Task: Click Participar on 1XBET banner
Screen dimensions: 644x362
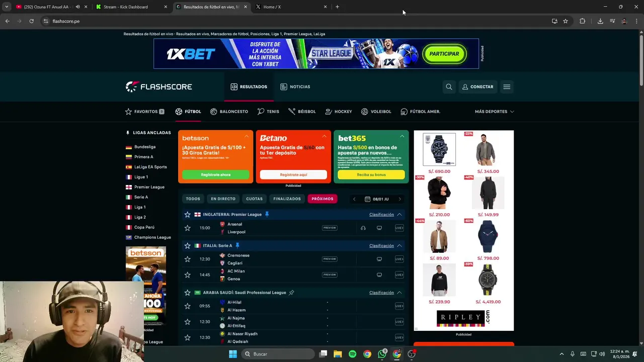Action: pos(444,54)
